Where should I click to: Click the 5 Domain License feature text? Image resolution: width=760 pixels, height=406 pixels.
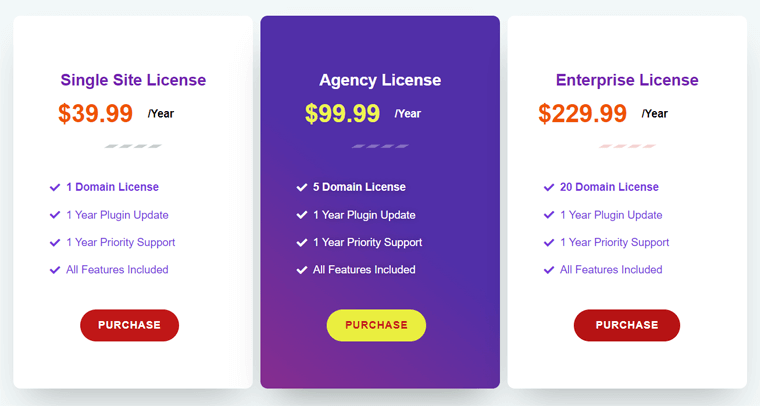tap(359, 187)
